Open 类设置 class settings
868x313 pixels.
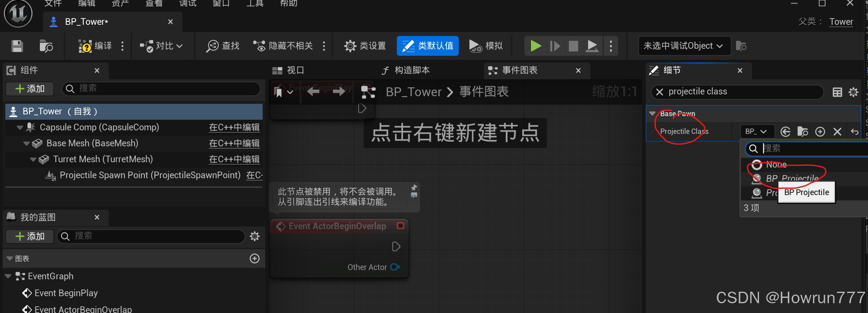365,46
